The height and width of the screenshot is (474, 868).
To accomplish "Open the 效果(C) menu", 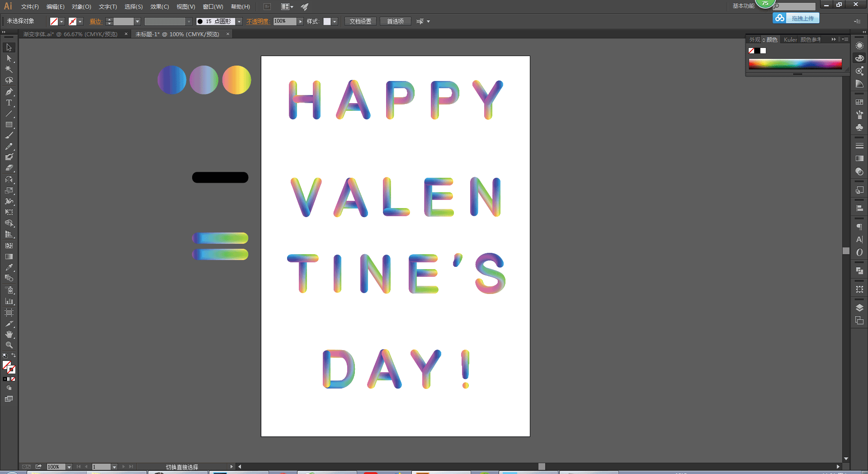I will pos(160,7).
